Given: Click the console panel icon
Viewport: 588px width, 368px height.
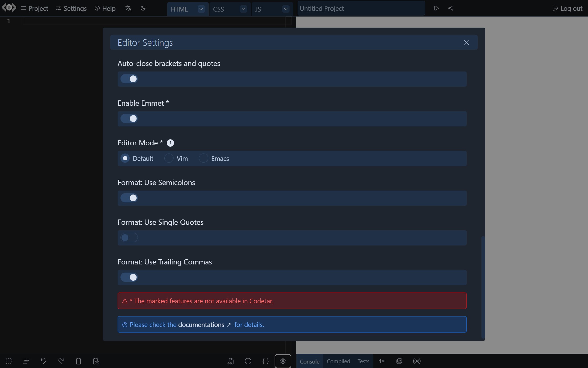Looking at the screenshot, I should click(x=309, y=361).
